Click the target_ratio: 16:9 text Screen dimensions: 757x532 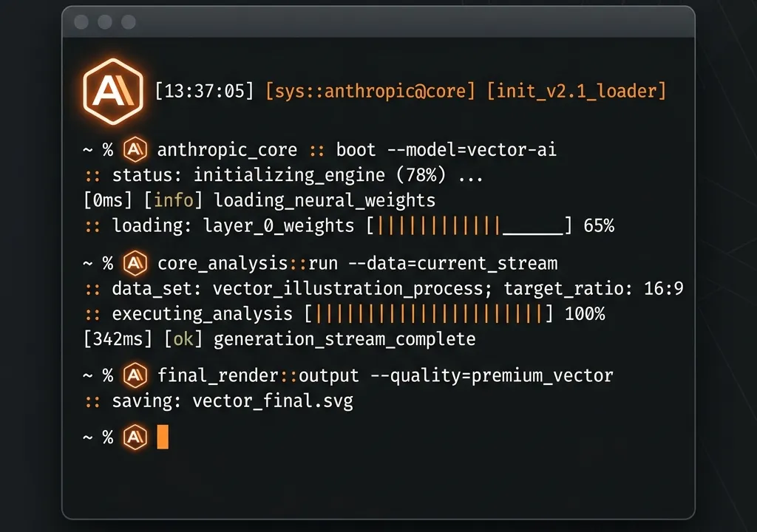click(x=594, y=289)
